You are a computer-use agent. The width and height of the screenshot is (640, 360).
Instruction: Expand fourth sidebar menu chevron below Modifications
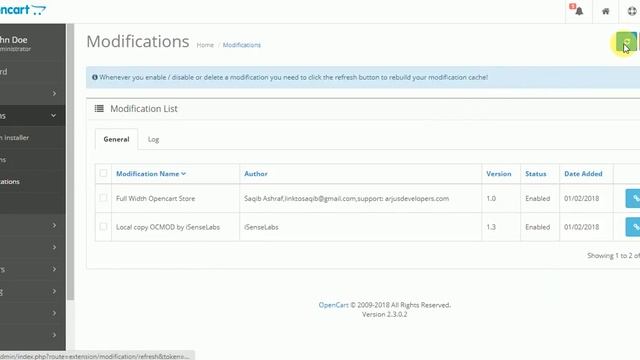54,291
